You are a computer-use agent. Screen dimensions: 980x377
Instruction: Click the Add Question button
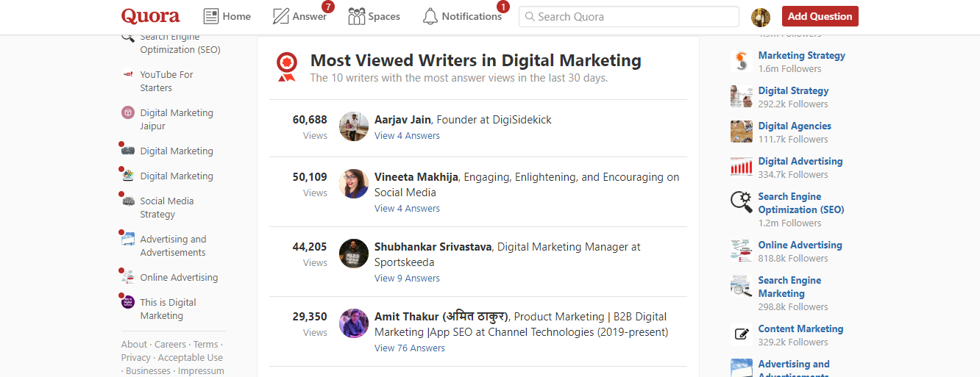[820, 16]
